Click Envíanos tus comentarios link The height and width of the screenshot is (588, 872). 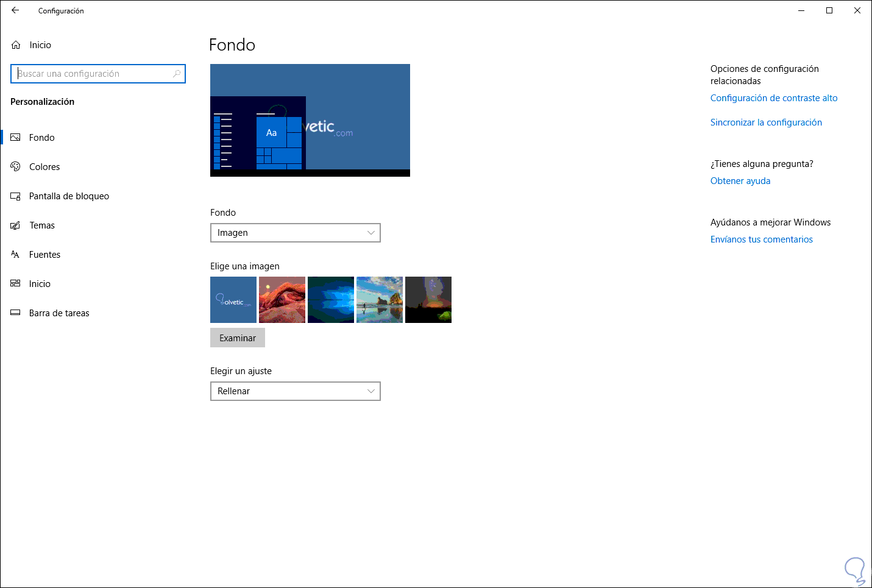pyautogui.click(x=762, y=239)
